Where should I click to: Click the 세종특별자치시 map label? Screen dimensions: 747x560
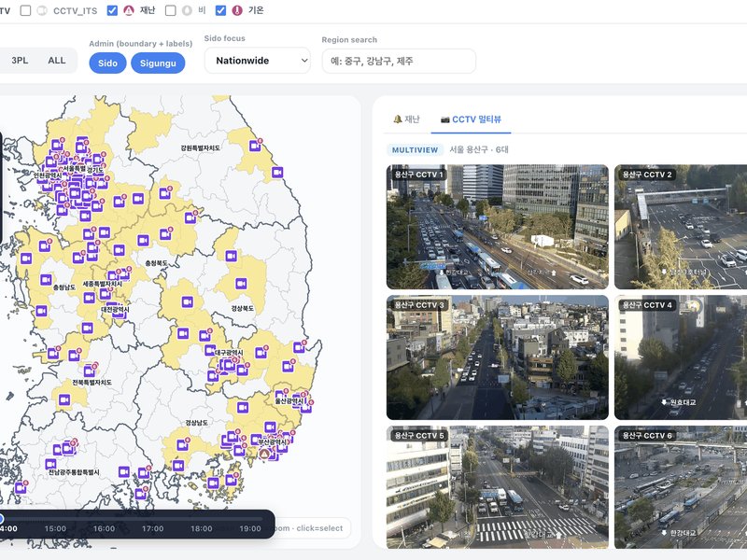pos(103,284)
